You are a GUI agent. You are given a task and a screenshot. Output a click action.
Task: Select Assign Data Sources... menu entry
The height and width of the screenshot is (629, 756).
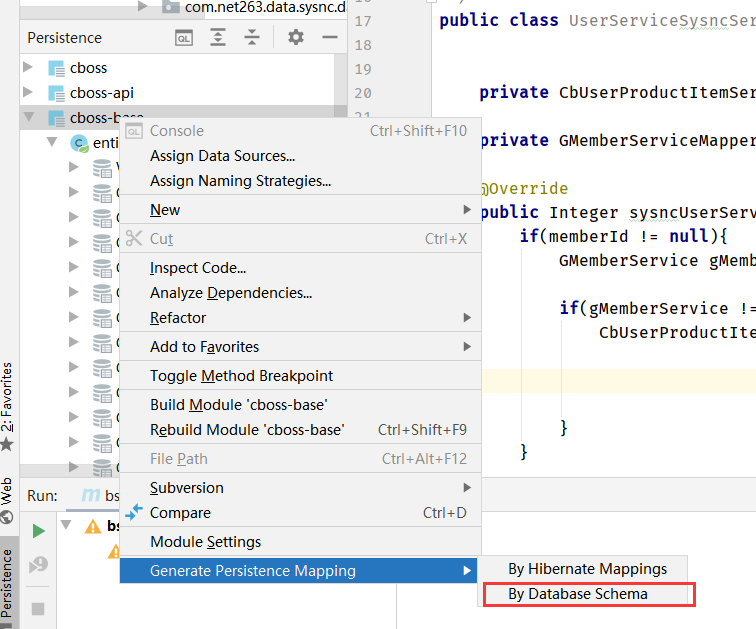[300, 156]
